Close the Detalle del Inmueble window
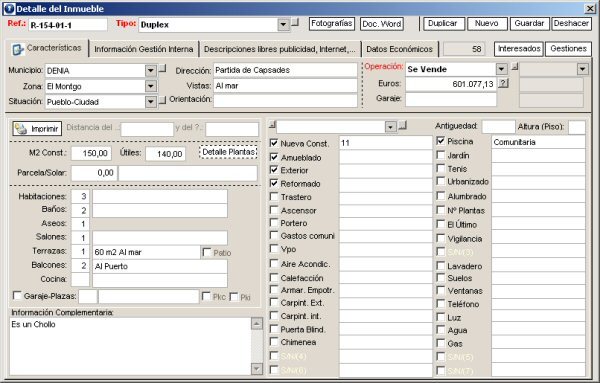This screenshot has width=600, height=383. click(x=590, y=8)
